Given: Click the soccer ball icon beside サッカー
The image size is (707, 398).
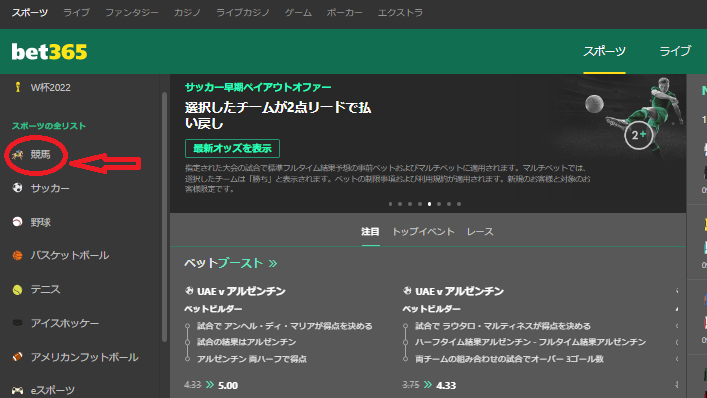Looking at the screenshot, I should click(x=18, y=188).
